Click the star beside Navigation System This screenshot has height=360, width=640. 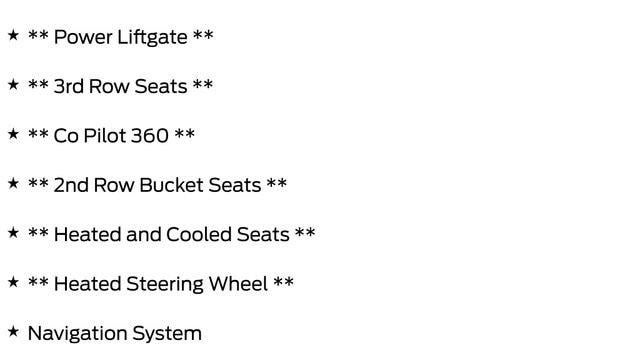click(13, 331)
